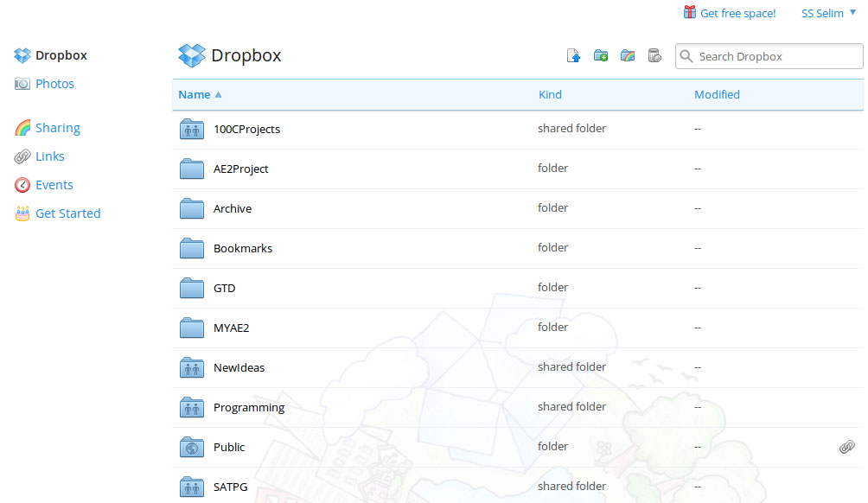Screen dimensions: 868x503
Task: Click the GTD folder icon
Action: [x=192, y=289]
